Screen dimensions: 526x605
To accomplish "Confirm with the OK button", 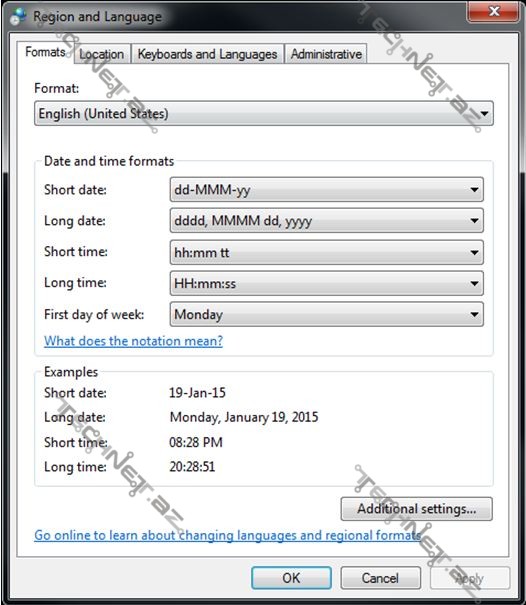I will tap(291, 578).
